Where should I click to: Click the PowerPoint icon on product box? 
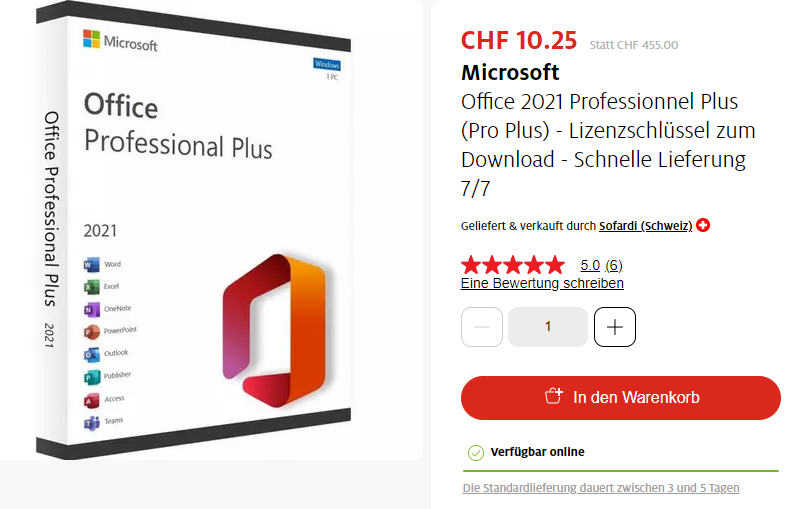pyautogui.click(x=91, y=331)
